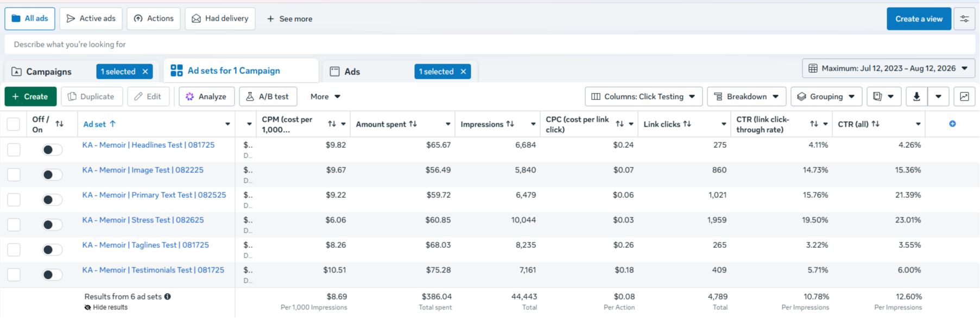Click the Create a view button
Screen dimensions: 980x318
[x=919, y=18]
